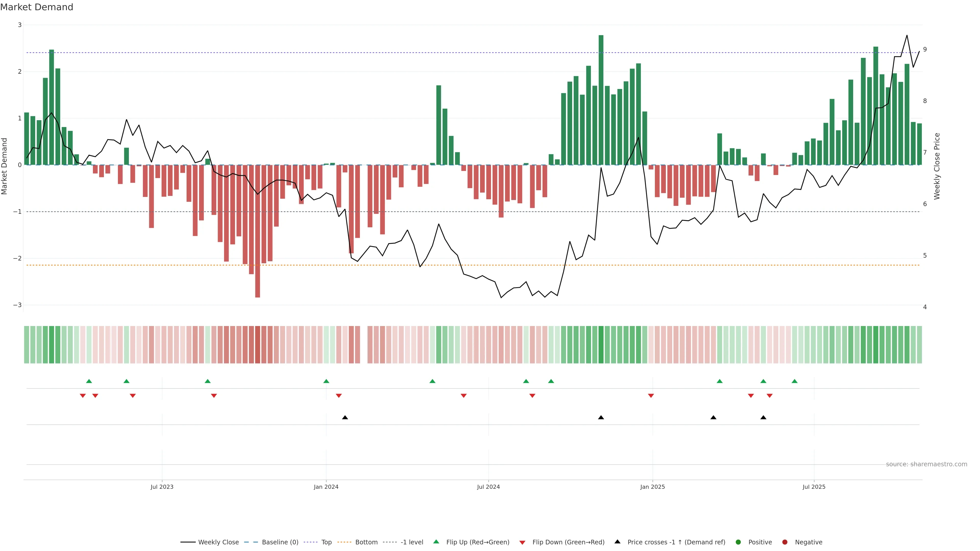Click the leftmost red flip-down triangle marker
The image size is (980, 551).
click(x=82, y=396)
